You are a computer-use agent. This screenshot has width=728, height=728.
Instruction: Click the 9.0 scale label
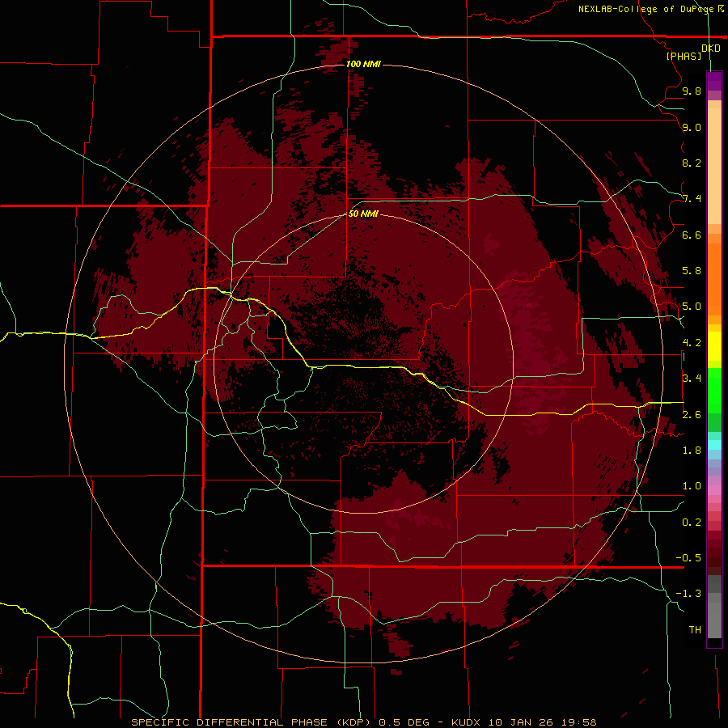pos(692,127)
